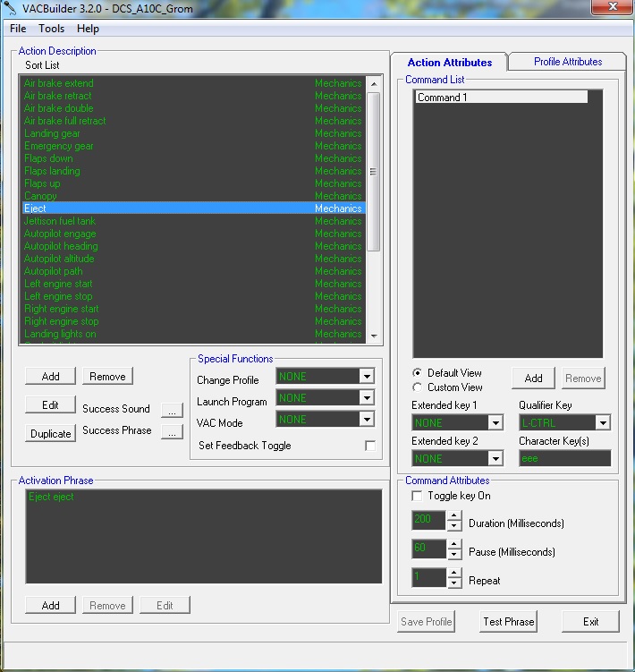Open the Tools menu

(51, 29)
